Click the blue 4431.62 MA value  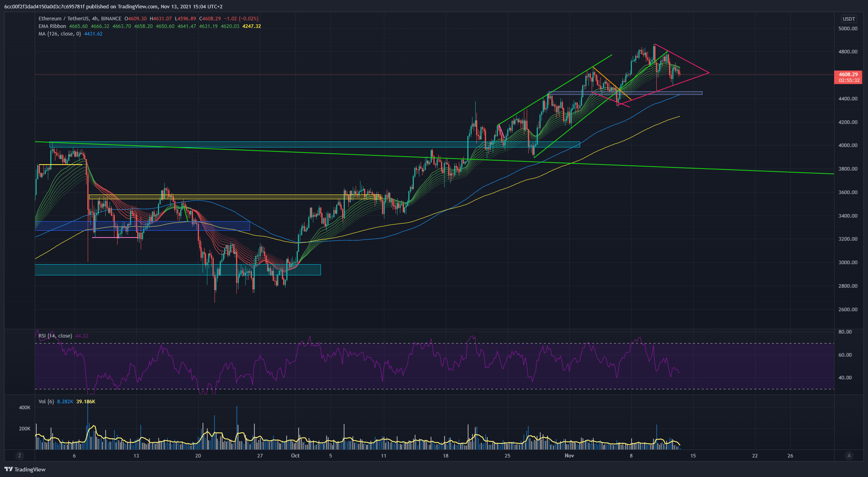pos(93,34)
